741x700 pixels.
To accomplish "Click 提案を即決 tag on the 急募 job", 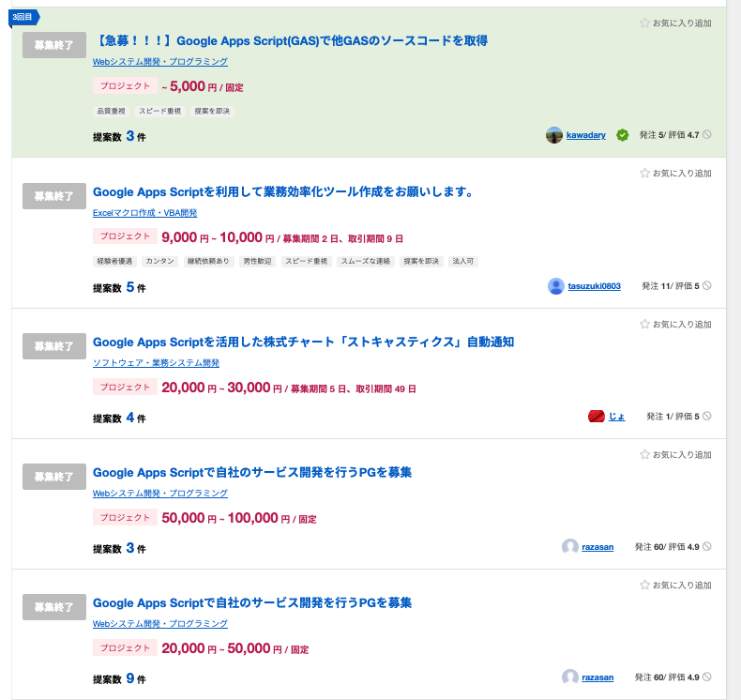I will 212,111.
